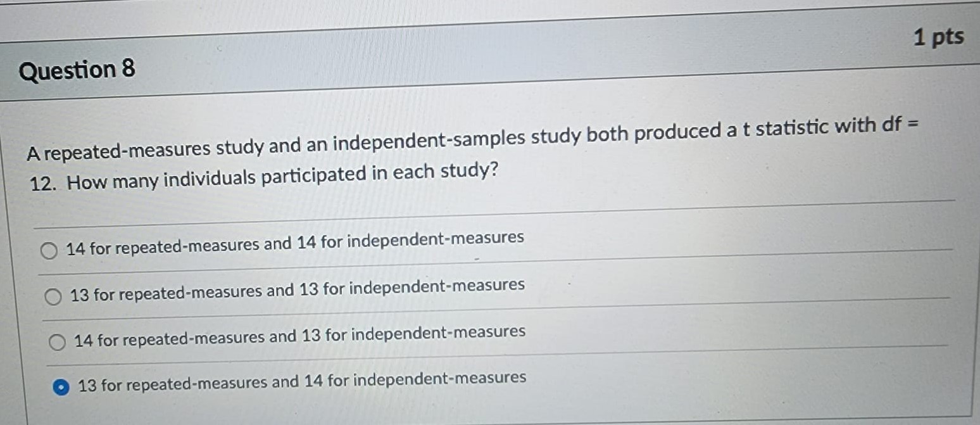
Task: Select the radio button for "14 for repeated-measures and 13 for independent-measures"
Action: 56,342
